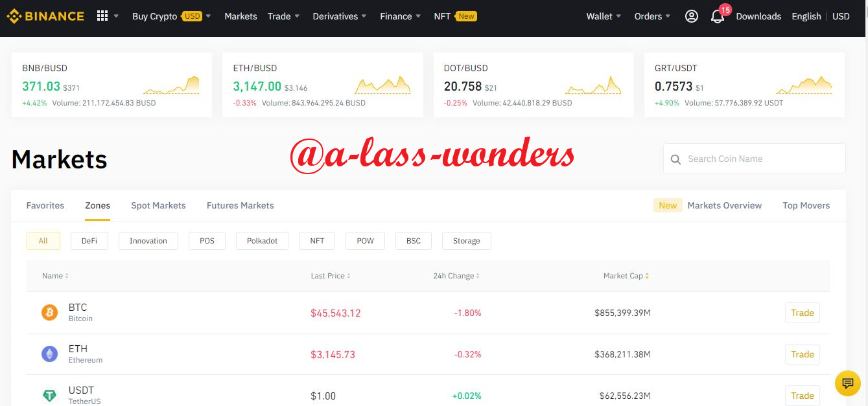Open the apps grid menu icon
This screenshot has width=868, height=406.
pos(102,16)
